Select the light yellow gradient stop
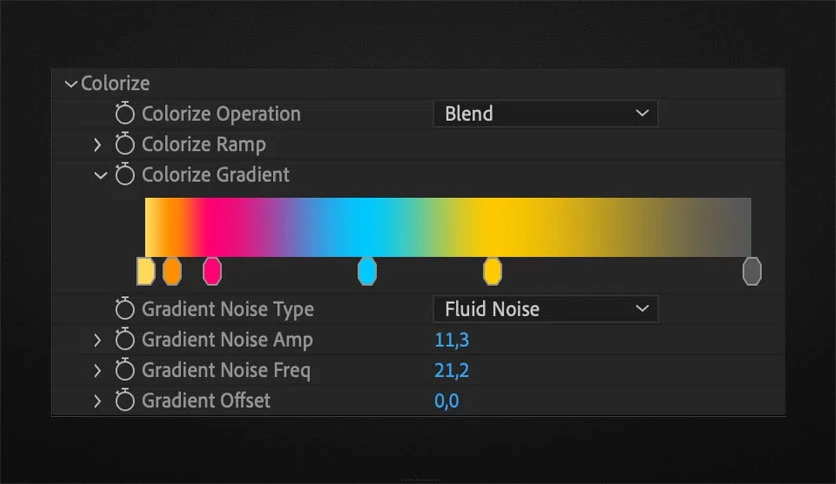Image resolution: width=836 pixels, height=484 pixels. click(x=146, y=271)
